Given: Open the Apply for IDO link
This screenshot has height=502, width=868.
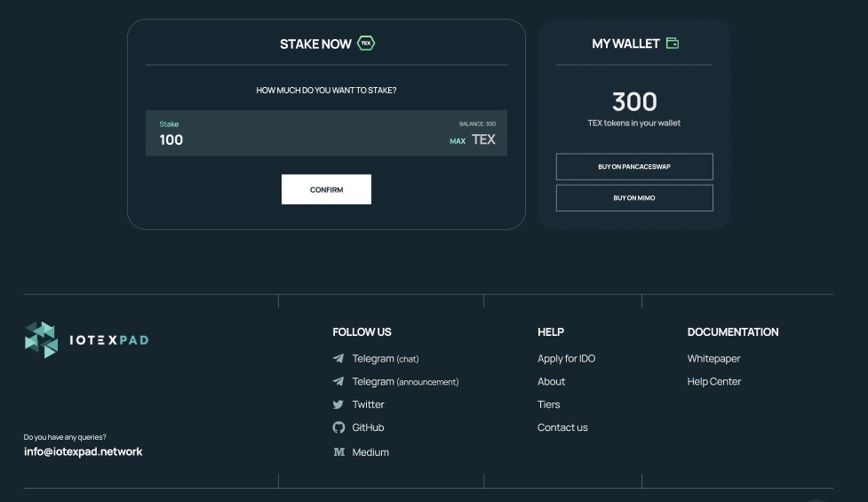Looking at the screenshot, I should coord(566,359).
